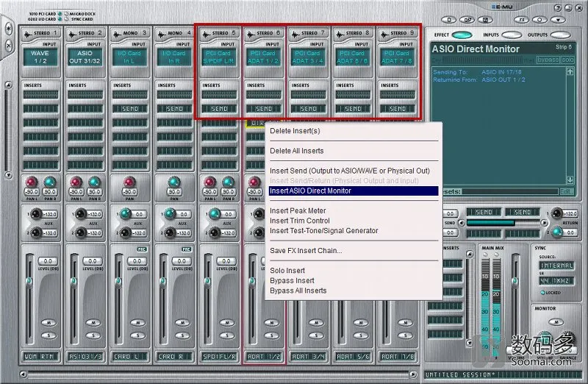
Task: Click the volume fader on strip 1
Action: (x=29, y=281)
